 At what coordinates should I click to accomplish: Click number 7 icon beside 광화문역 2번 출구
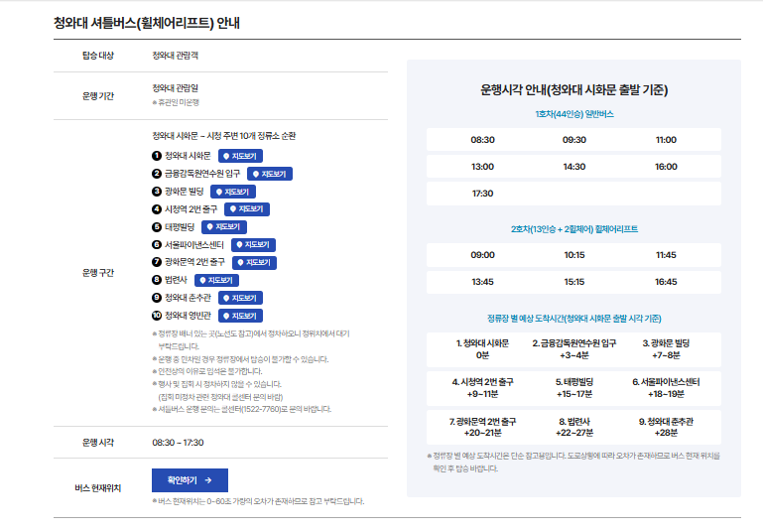(x=157, y=262)
